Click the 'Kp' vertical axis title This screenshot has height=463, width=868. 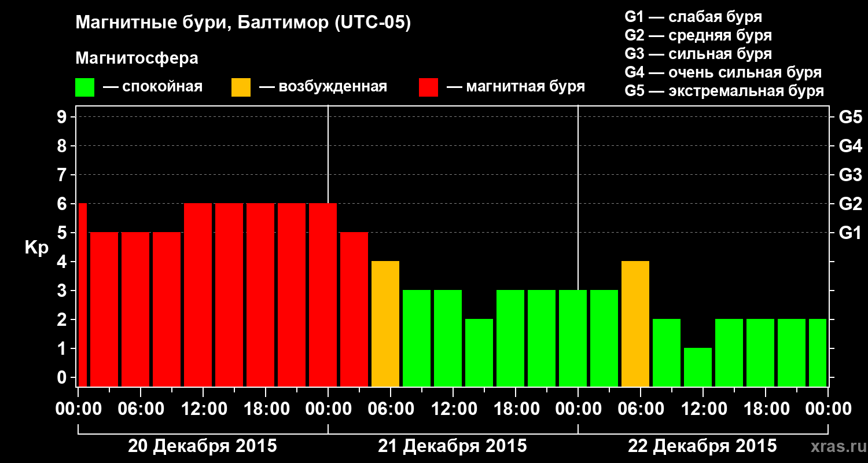pos(36,247)
